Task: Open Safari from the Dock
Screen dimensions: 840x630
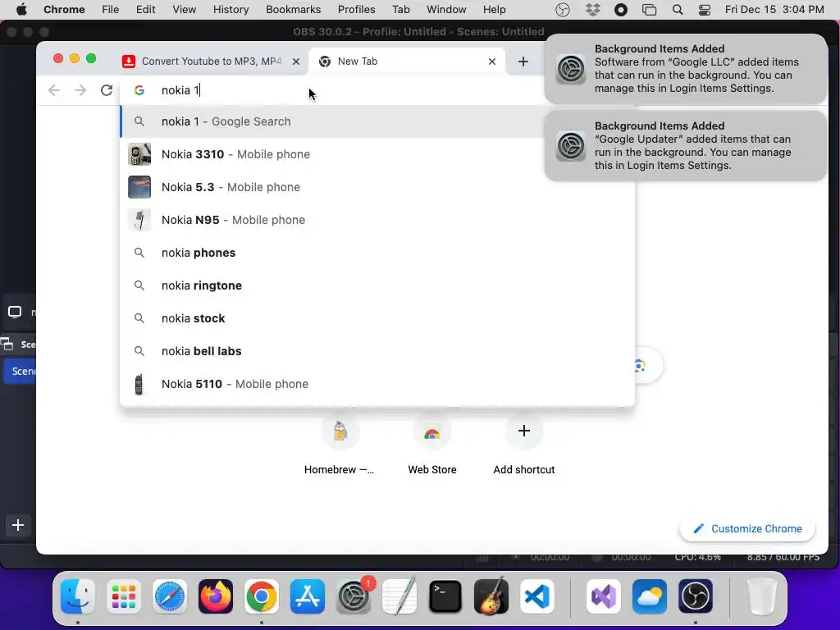Action: (170, 596)
